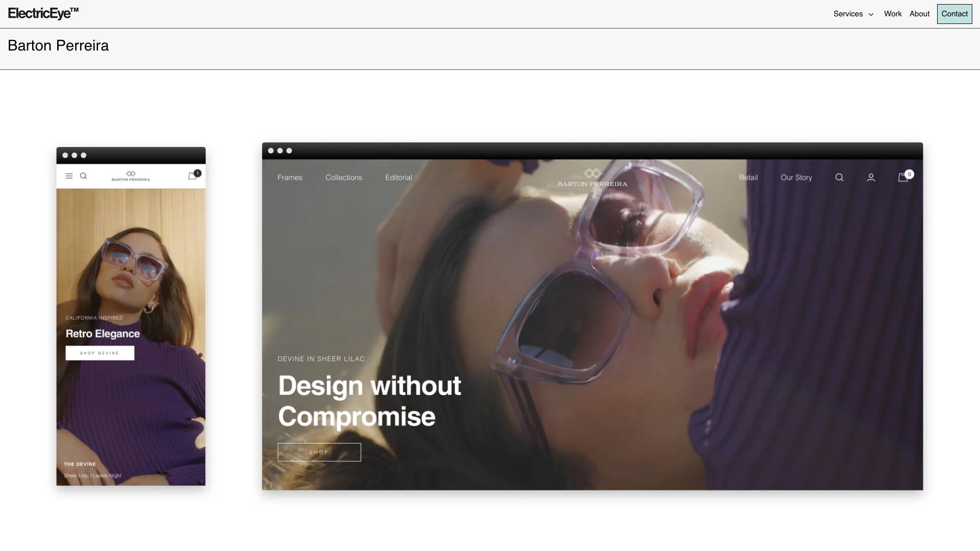Viewport: 980px width, 551px height.
Task: Open the shopping cart icon in desktop preview
Action: pyautogui.click(x=904, y=177)
